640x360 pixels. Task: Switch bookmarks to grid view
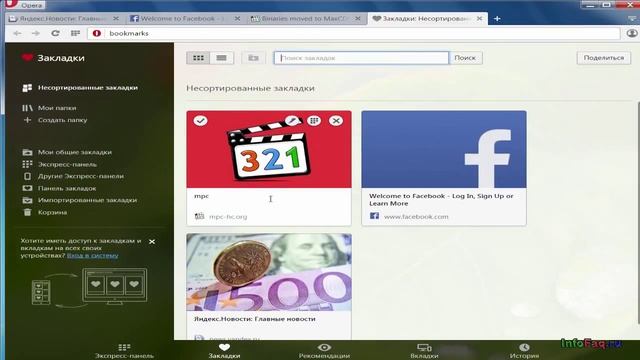point(198,58)
